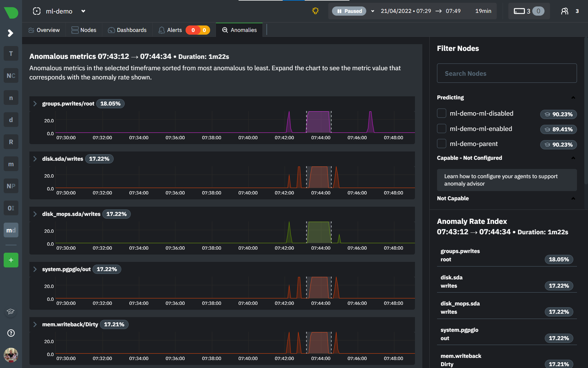Click the training badge for ml-demo-ml-enabled
588x368 pixels.
(559, 129)
